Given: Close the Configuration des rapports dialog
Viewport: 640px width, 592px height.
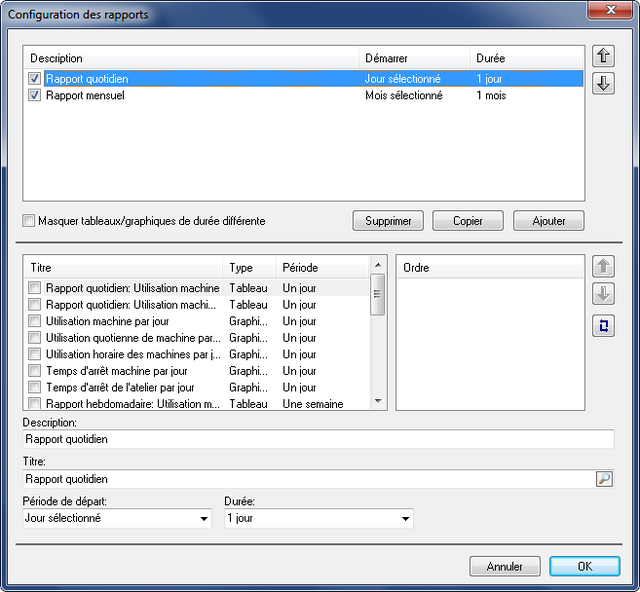Looking at the screenshot, I should click(611, 10).
